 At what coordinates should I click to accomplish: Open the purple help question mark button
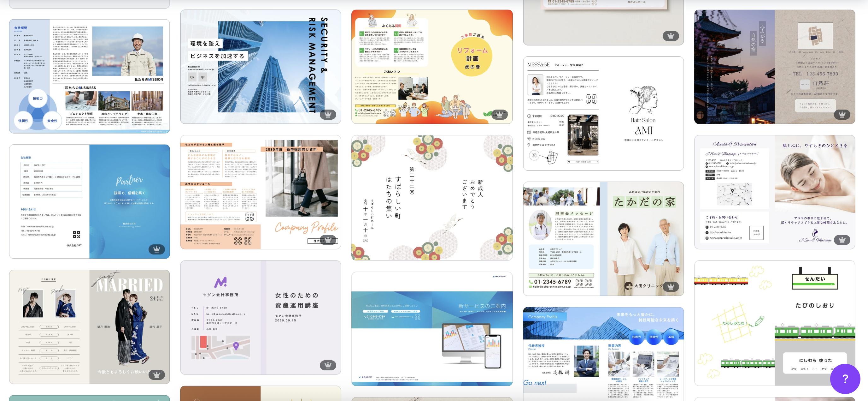pyautogui.click(x=845, y=379)
